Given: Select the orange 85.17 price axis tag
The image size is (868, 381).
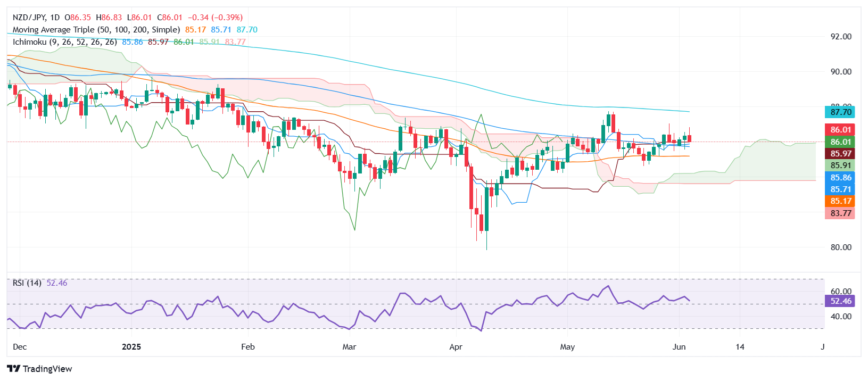Looking at the screenshot, I should click(840, 201).
